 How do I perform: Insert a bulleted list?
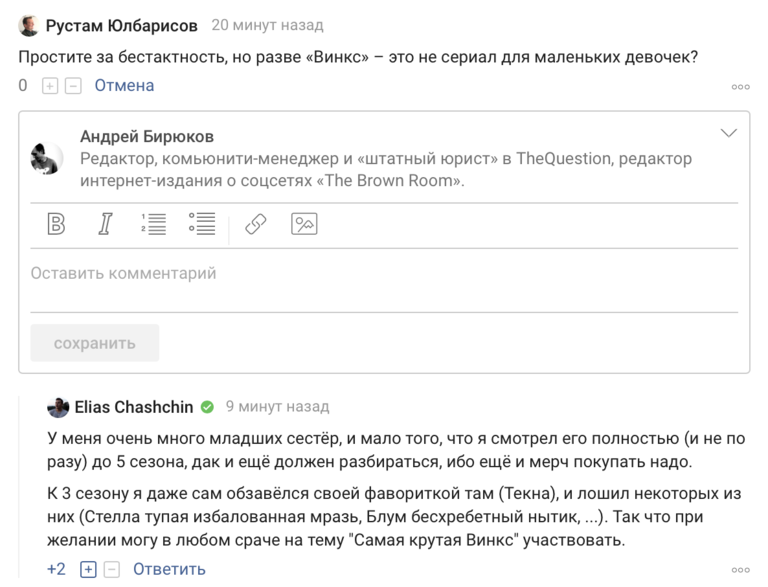coord(202,224)
